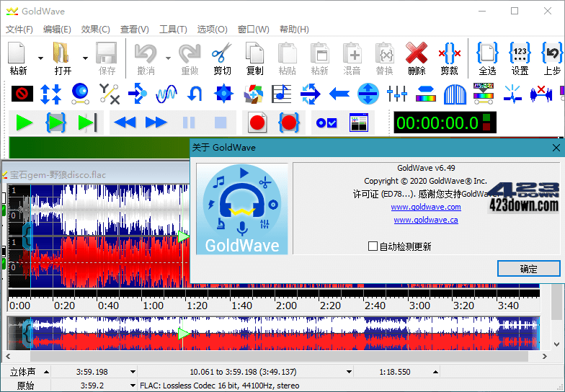Click the new file 粘新 document icon
565x392 pixels.
[x=17, y=53]
